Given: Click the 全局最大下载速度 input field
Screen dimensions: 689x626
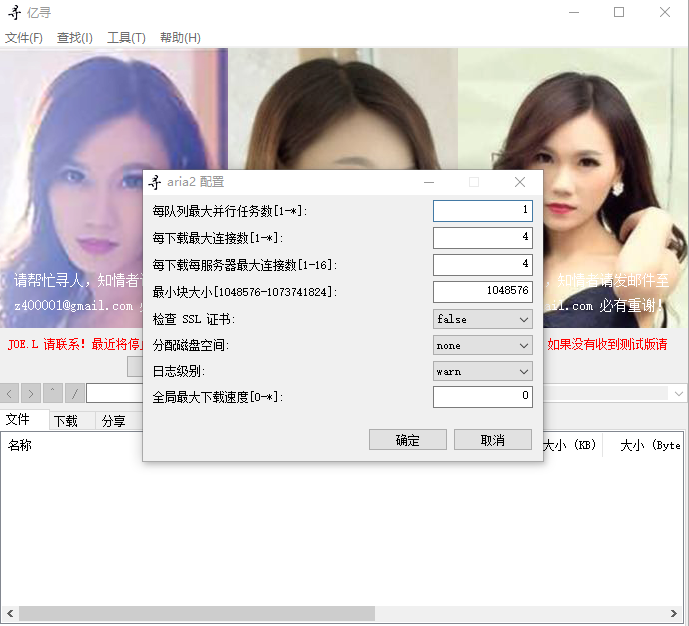Looking at the screenshot, I should click(482, 397).
